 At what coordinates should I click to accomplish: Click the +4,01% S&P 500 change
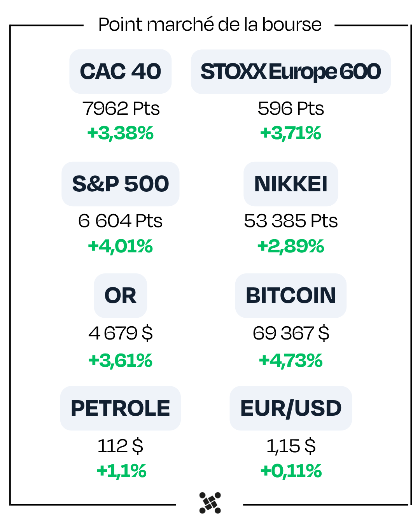coord(121,246)
